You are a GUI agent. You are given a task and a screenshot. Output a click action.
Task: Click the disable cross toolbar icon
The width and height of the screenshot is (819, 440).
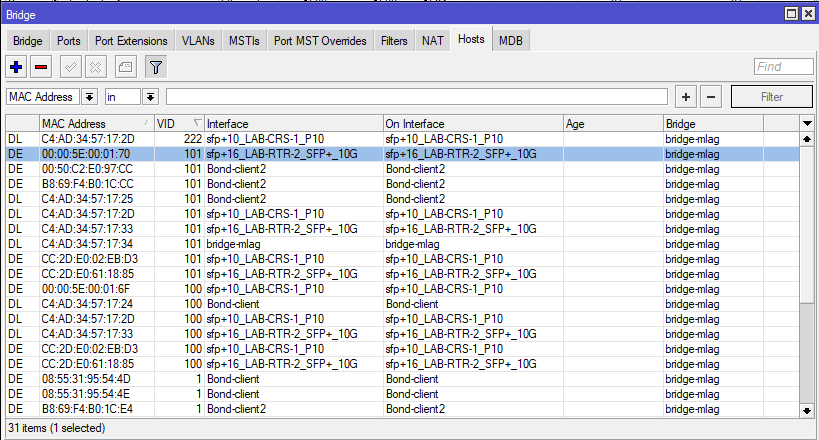click(x=96, y=67)
